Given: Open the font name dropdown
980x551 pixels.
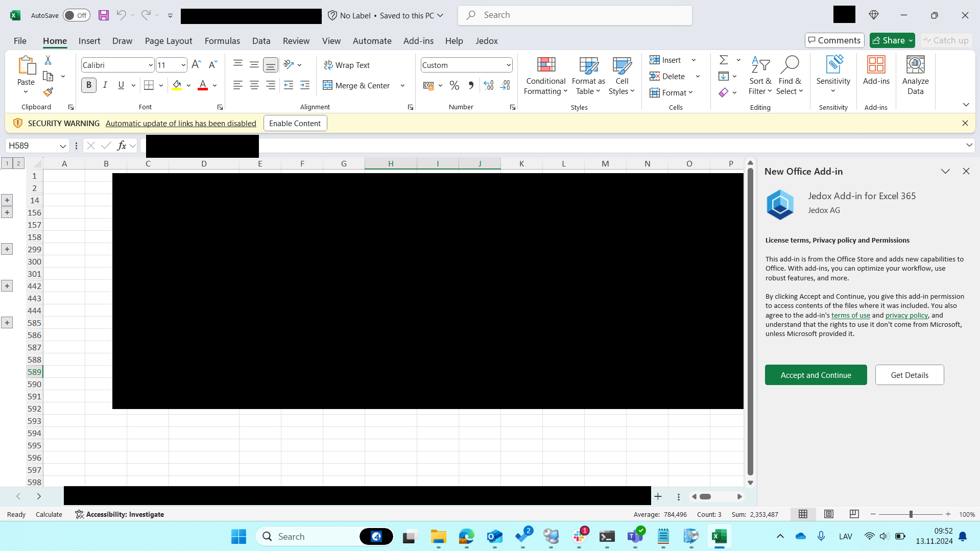Looking at the screenshot, I should tap(151, 65).
